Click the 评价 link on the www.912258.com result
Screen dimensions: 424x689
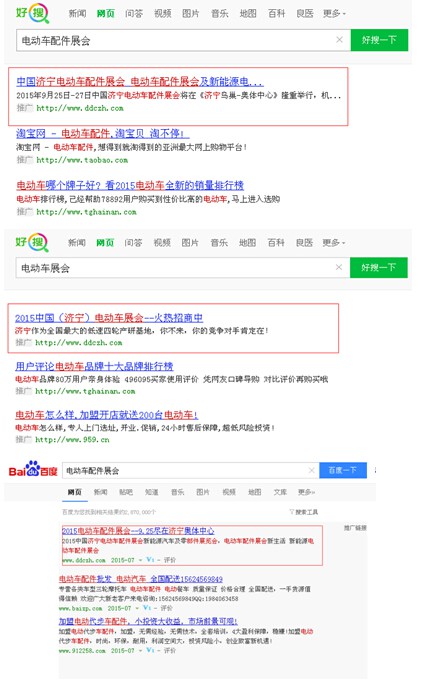pos(170,650)
